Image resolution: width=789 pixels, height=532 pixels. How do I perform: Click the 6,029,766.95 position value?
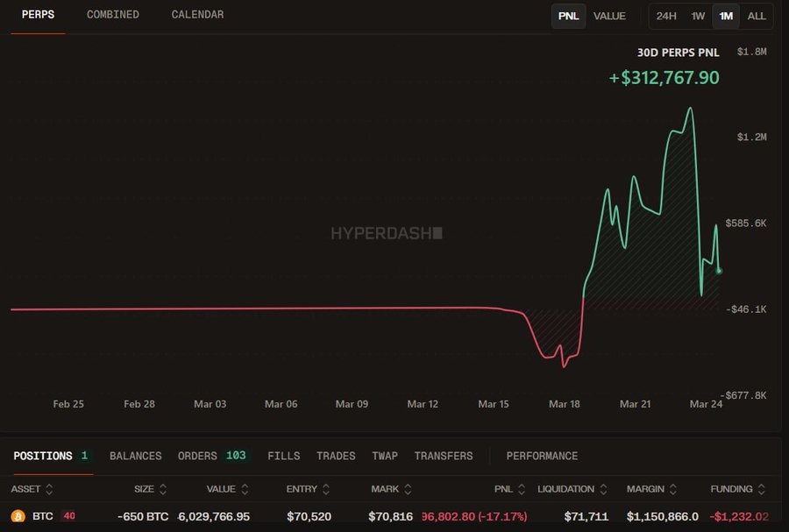214,516
